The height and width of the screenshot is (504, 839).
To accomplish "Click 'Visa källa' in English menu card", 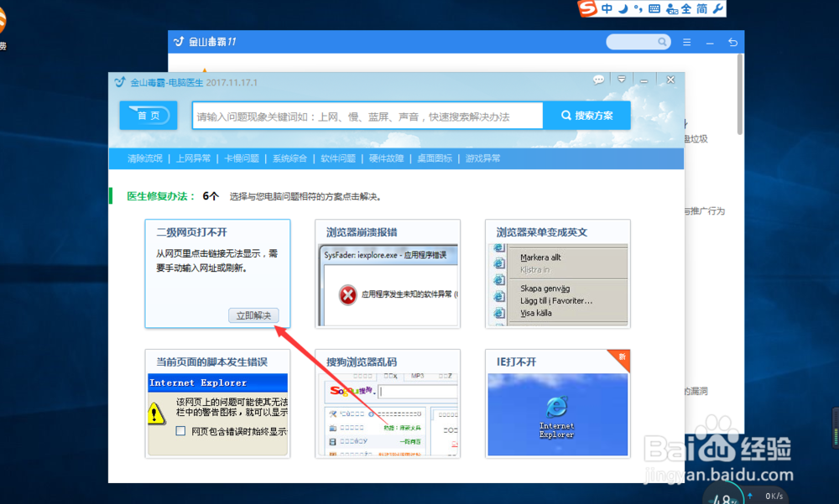I will coord(535,313).
